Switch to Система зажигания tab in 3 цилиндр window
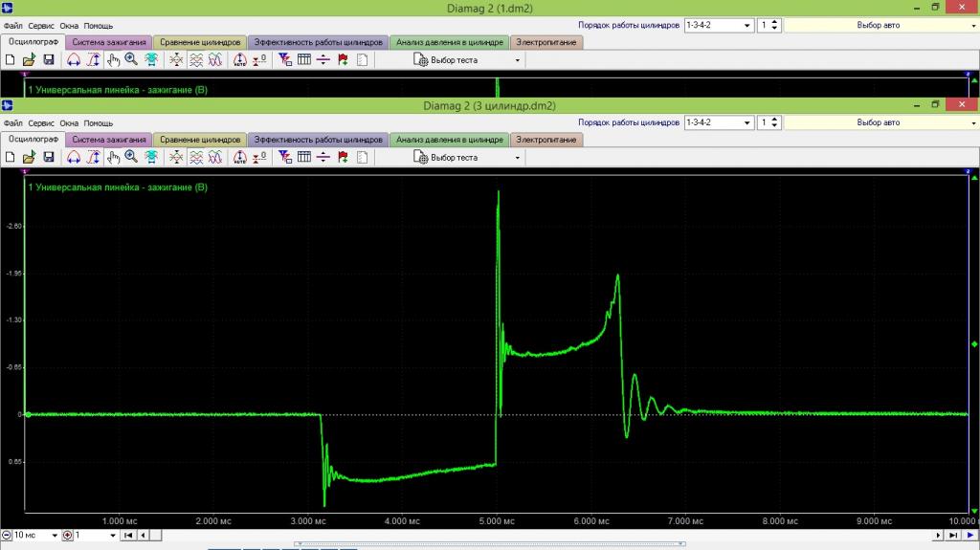This screenshot has height=550, width=980. pos(109,140)
